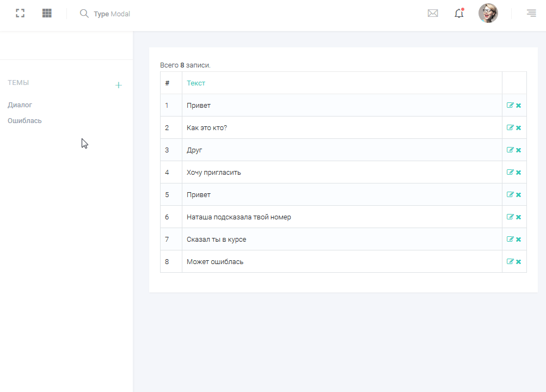Delete the 'Сказал ты в курсе' row
This screenshot has height=392, width=546.
[519, 240]
